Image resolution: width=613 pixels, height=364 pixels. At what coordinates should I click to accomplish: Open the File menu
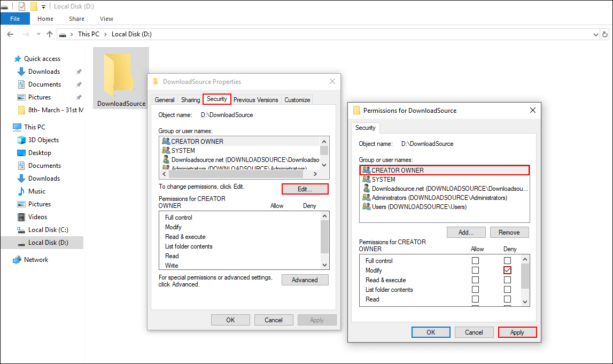(15, 19)
